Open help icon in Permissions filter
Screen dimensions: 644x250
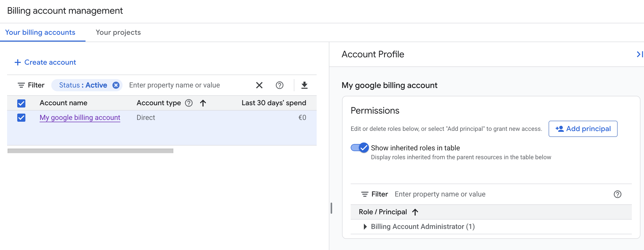coord(617,194)
